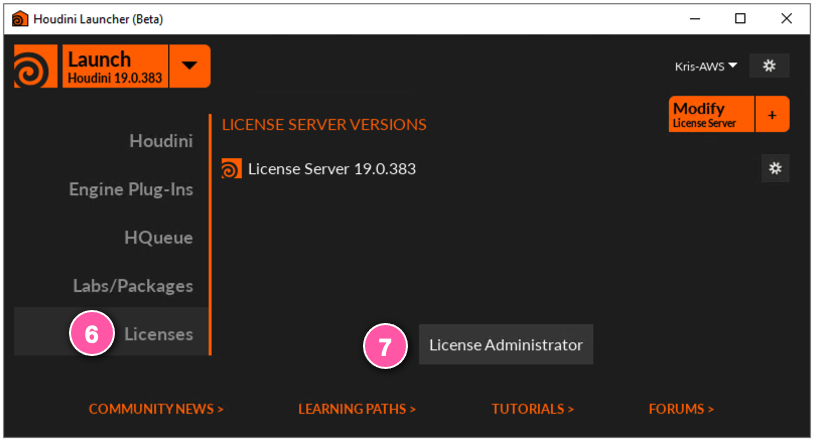Minimize the Houdini Launcher window

coord(695,19)
